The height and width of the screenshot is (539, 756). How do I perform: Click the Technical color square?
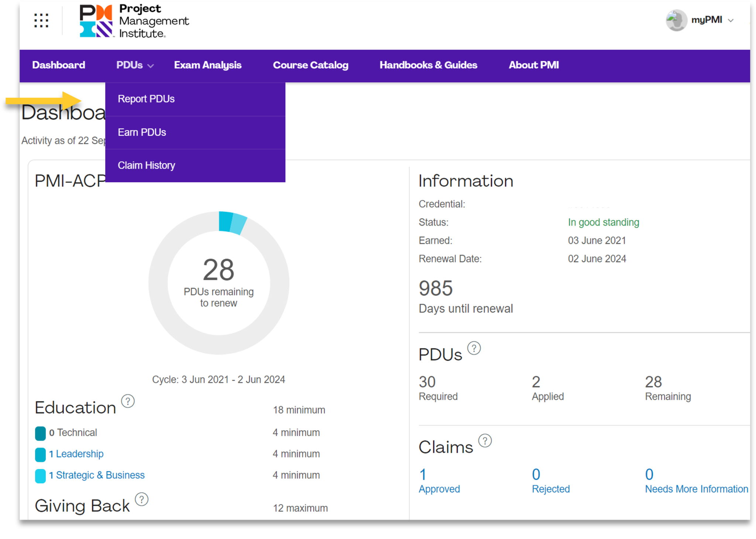(40, 433)
